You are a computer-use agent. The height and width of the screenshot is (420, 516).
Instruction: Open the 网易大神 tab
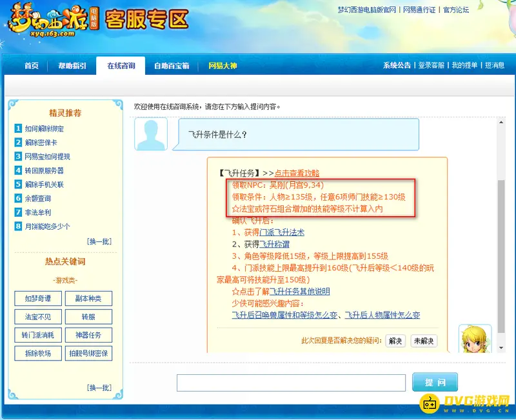pos(223,66)
